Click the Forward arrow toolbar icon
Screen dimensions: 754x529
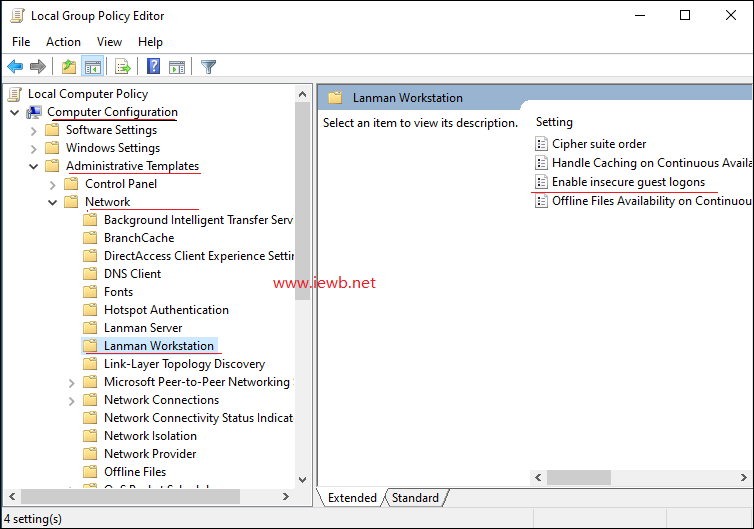[38, 66]
